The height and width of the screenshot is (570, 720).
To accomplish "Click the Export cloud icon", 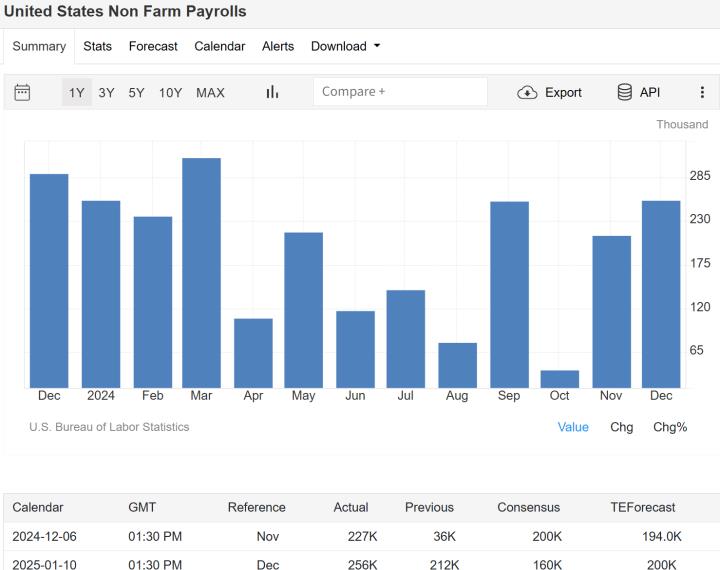I will click(527, 92).
